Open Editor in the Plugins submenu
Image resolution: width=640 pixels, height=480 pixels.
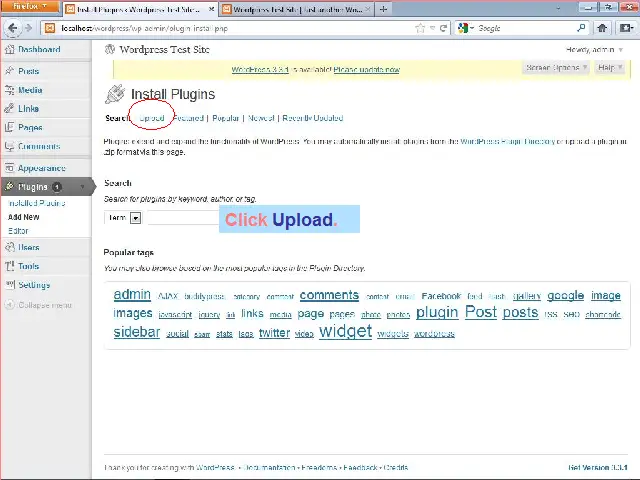(18, 231)
